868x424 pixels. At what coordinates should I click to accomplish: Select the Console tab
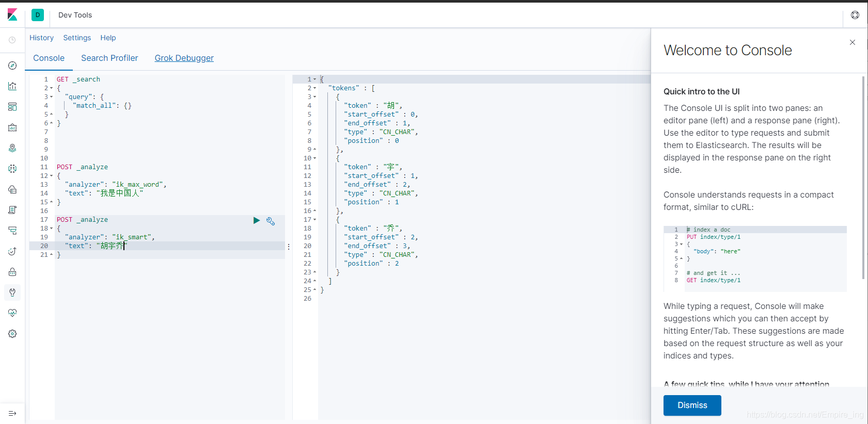(49, 58)
